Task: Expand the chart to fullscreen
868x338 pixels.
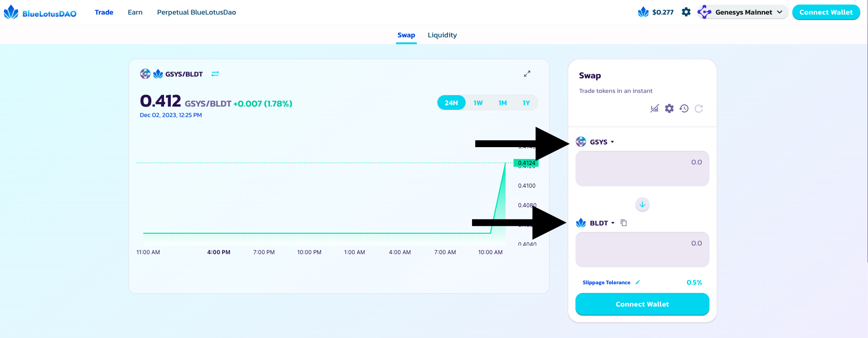Action: (x=527, y=73)
